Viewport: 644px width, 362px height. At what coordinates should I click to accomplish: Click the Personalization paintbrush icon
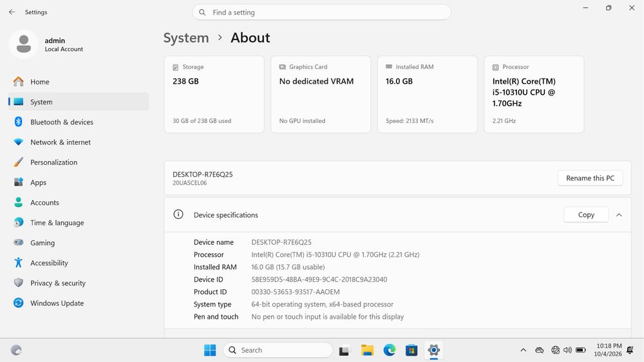click(x=19, y=162)
